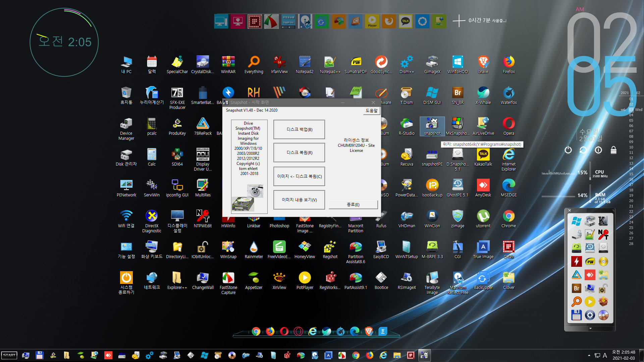This screenshot has width=644, height=362.
Task: Open Chrome in the bottom dock
Action: pos(256,331)
